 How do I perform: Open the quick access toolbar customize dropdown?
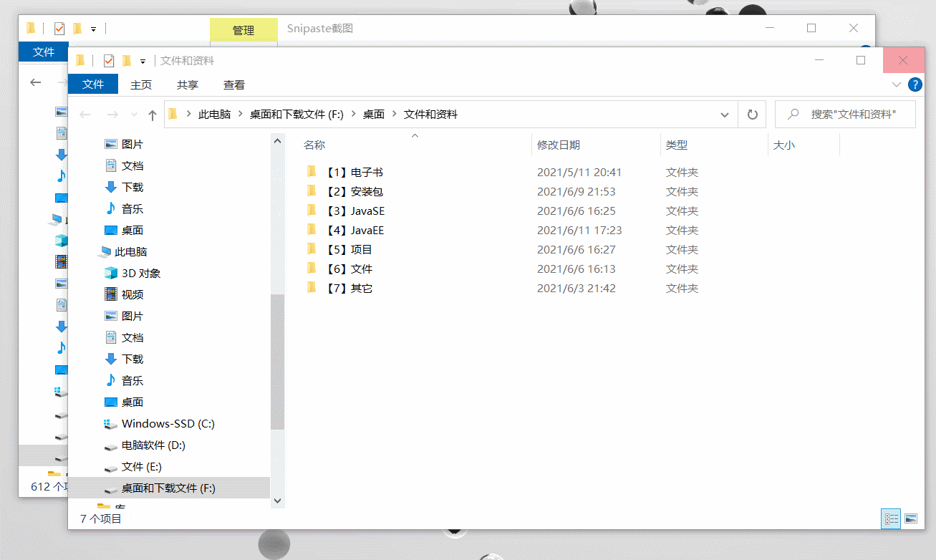(x=143, y=60)
